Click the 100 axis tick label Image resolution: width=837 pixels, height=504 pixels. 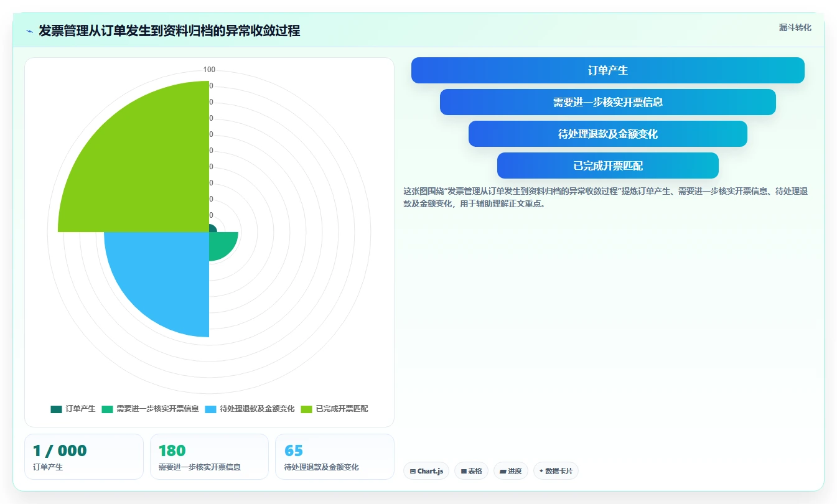(209, 70)
